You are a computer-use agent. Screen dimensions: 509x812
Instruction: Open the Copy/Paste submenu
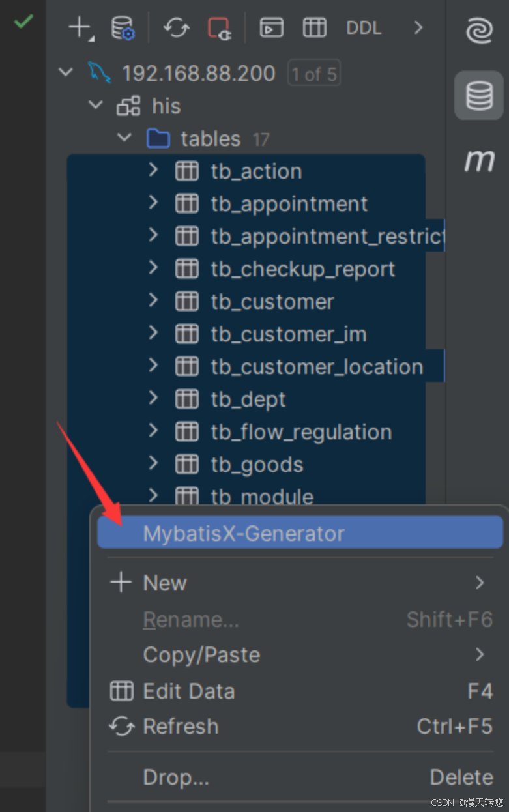(x=300, y=654)
